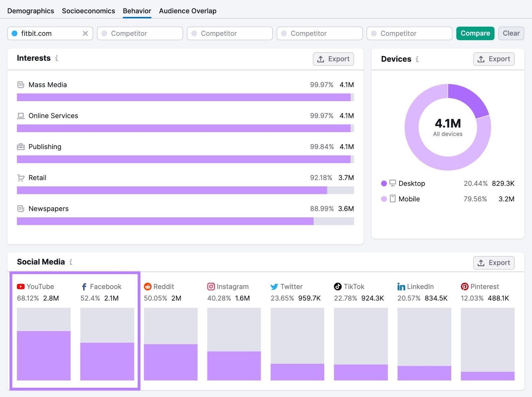Click the YouTube logo icon
Screen dimensions: 532x397
tap(21, 287)
